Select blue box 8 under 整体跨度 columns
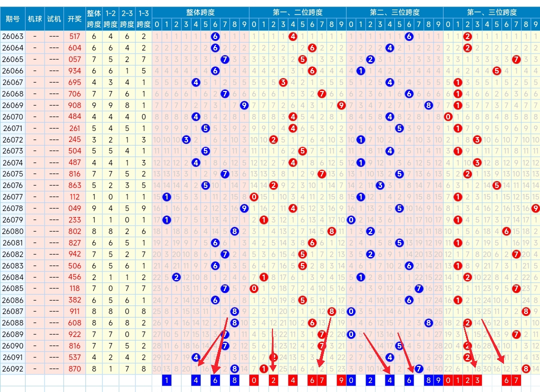This screenshot has width=540, height=392. pyautogui.click(x=234, y=380)
